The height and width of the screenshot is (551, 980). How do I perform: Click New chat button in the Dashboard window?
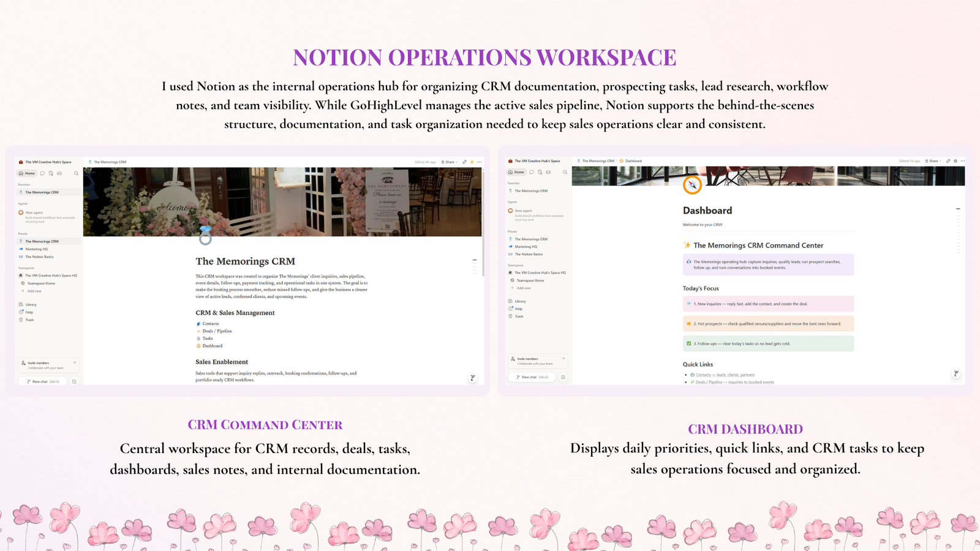click(532, 377)
